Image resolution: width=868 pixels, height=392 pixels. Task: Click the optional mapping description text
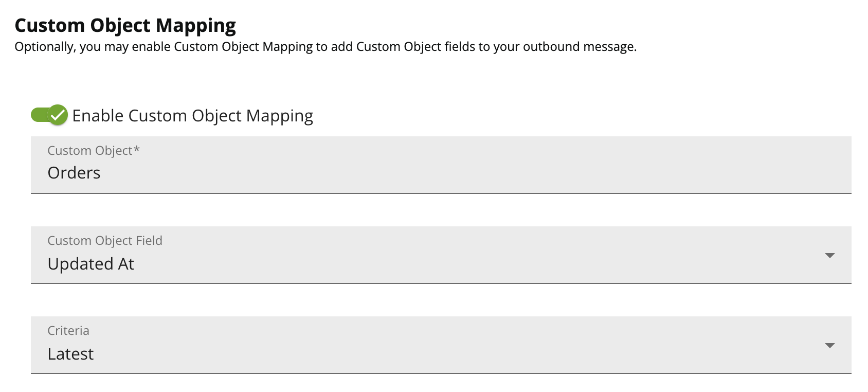click(325, 47)
